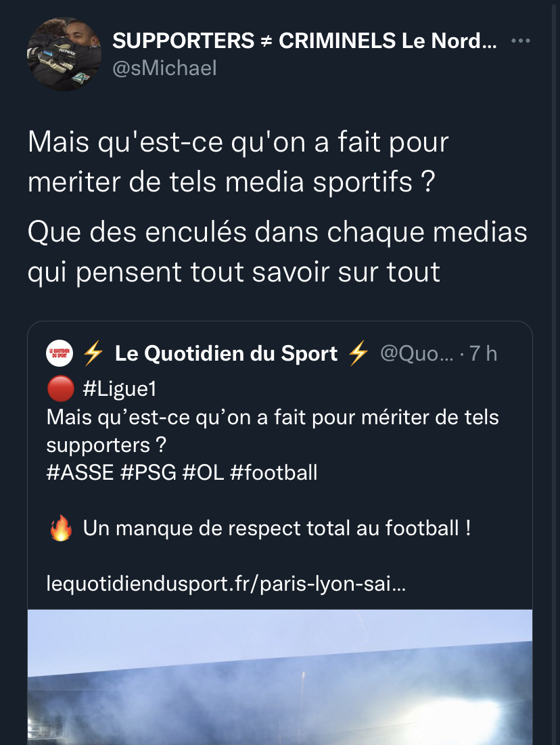The width and height of the screenshot is (560, 745).
Task: Open the #ASSE hashtag
Action: coord(80,472)
